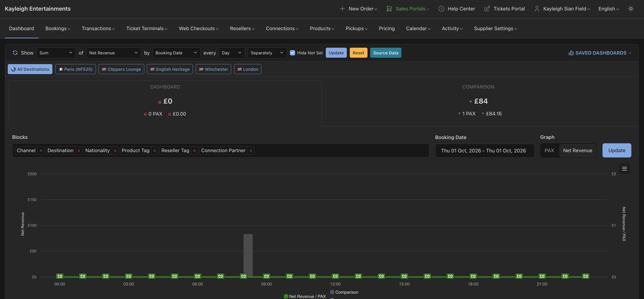Screen dimensions: 644x299
Task: Click the orange Reset button
Action: 358,53
